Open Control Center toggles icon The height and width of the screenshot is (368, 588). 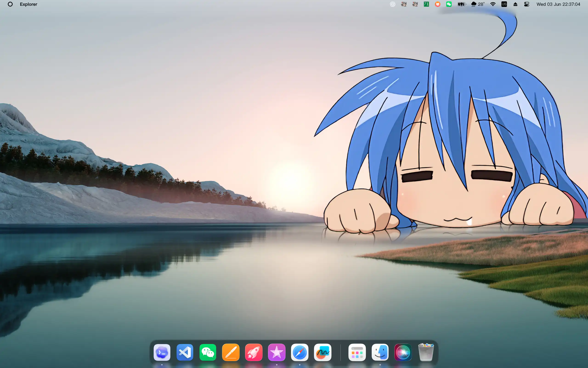(526, 4)
